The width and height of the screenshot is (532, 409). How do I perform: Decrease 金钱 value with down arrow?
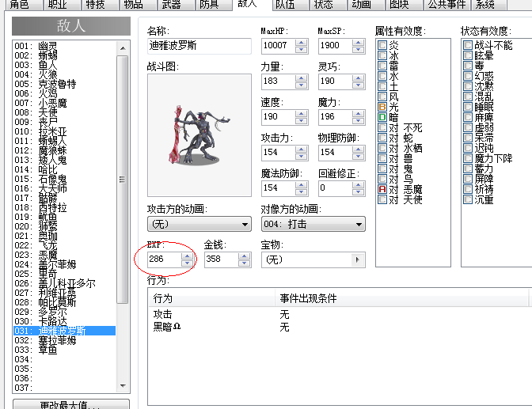245,263
